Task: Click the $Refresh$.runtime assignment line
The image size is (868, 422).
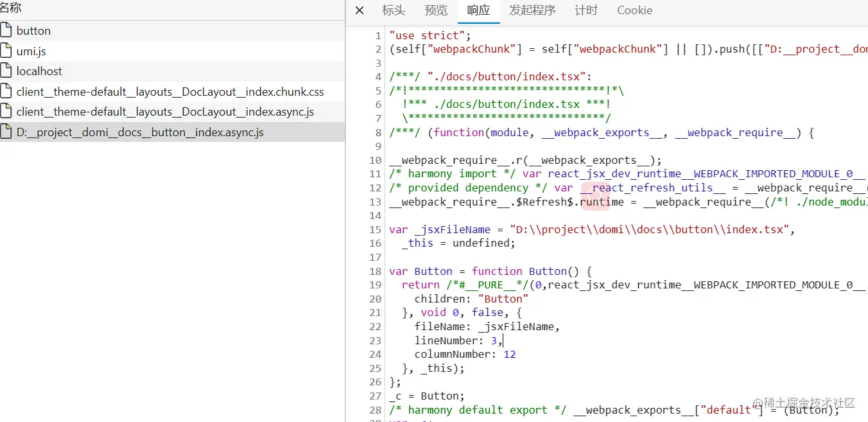Action: [x=629, y=202]
